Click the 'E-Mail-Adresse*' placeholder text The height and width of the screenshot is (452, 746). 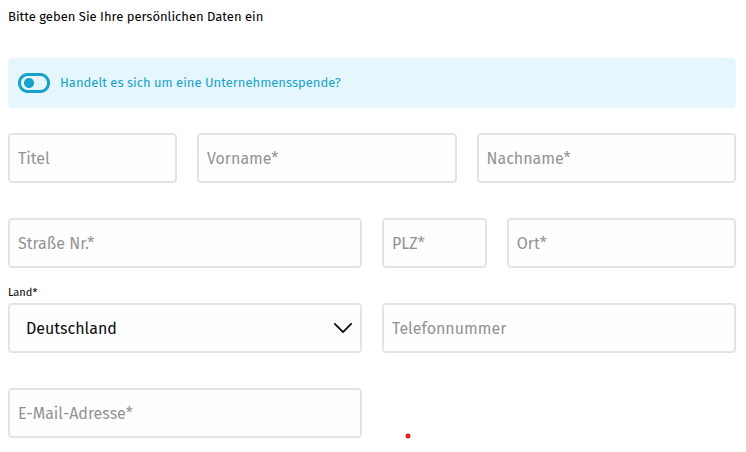click(75, 413)
